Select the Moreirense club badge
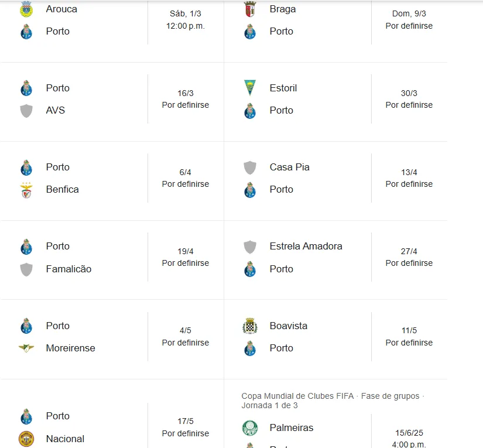The height and width of the screenshot is (448, 483). [x=26, y=348]
